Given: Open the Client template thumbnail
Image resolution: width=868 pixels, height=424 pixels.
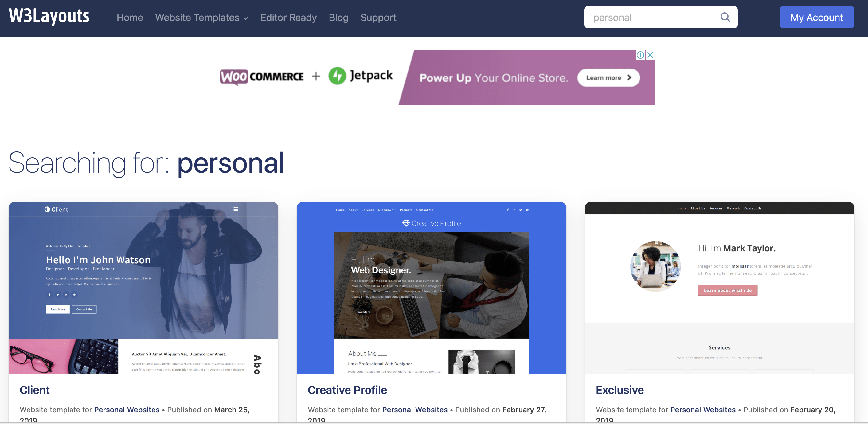Looking at the screenshot, I should (x=143, y=288).
